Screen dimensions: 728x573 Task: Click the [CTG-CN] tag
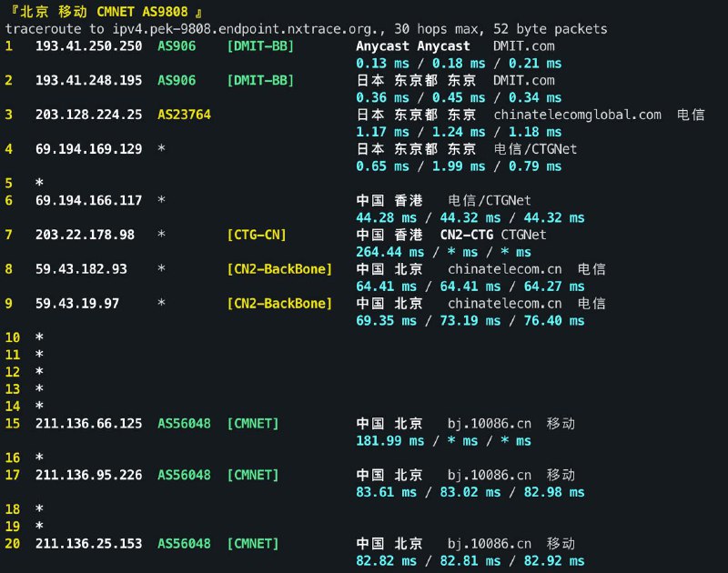257,236
